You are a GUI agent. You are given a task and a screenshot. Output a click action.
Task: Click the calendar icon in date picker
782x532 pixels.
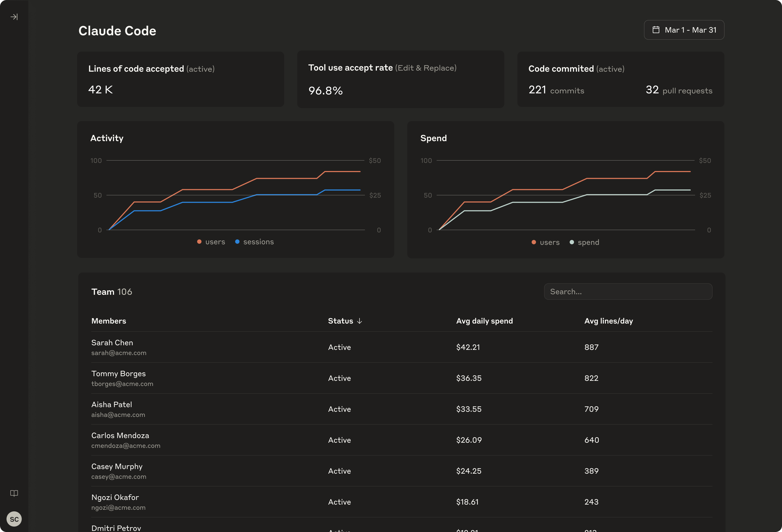(656, 30)
